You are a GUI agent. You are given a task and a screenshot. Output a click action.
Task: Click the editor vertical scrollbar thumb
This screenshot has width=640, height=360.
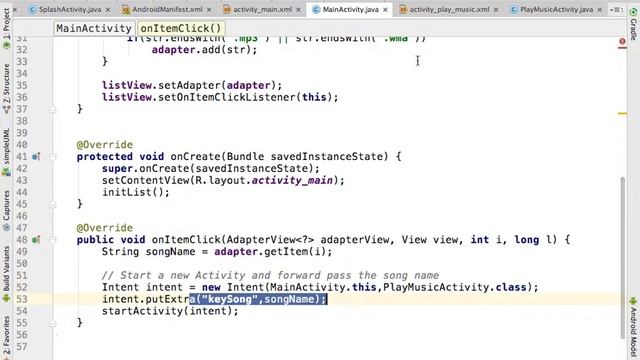[622, 257]
